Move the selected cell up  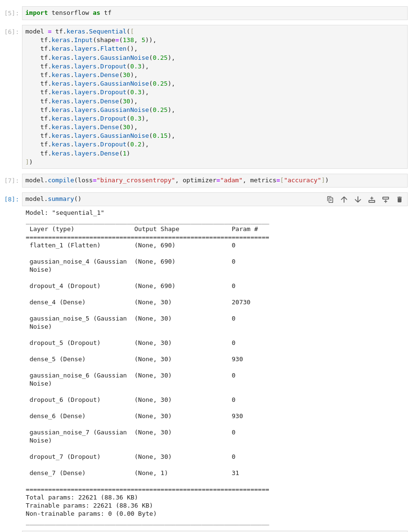pyautogui.click(x=344, y=199)
